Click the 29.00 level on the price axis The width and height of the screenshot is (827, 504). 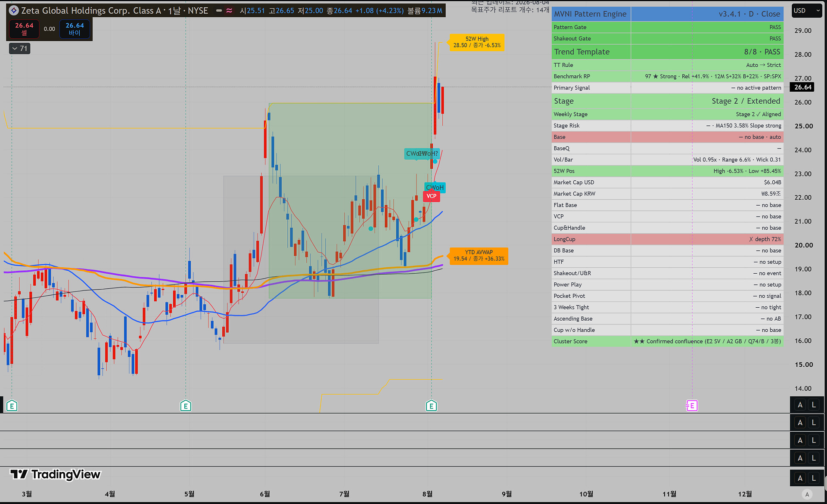click(803, 31)
